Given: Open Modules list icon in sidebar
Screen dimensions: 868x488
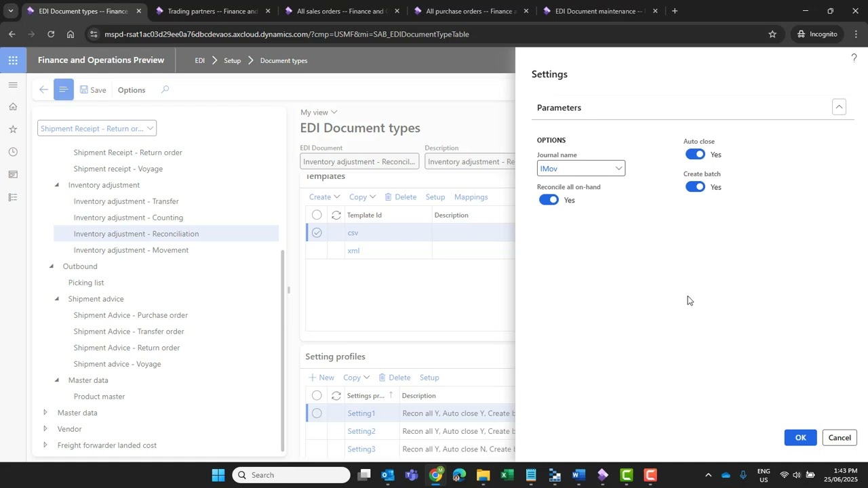Looking at the screenshot, I should coord(13,197).
